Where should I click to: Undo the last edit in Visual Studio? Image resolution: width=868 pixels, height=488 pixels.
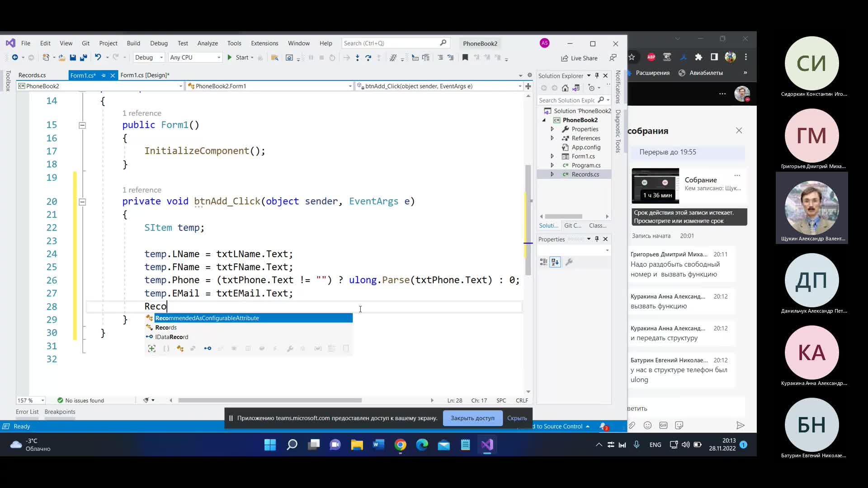98,57
